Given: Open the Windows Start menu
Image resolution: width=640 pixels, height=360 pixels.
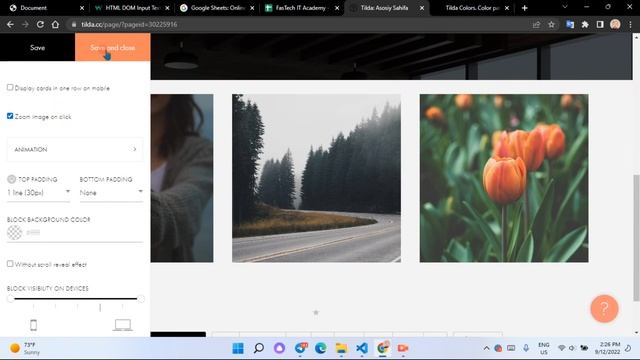Looking at the screenshot, I should tap(238, 348).
